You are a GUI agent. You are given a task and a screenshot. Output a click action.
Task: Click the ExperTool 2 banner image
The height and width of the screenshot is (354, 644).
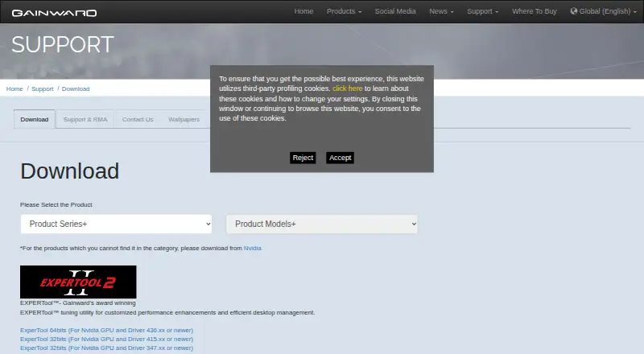tap(78, 282)
